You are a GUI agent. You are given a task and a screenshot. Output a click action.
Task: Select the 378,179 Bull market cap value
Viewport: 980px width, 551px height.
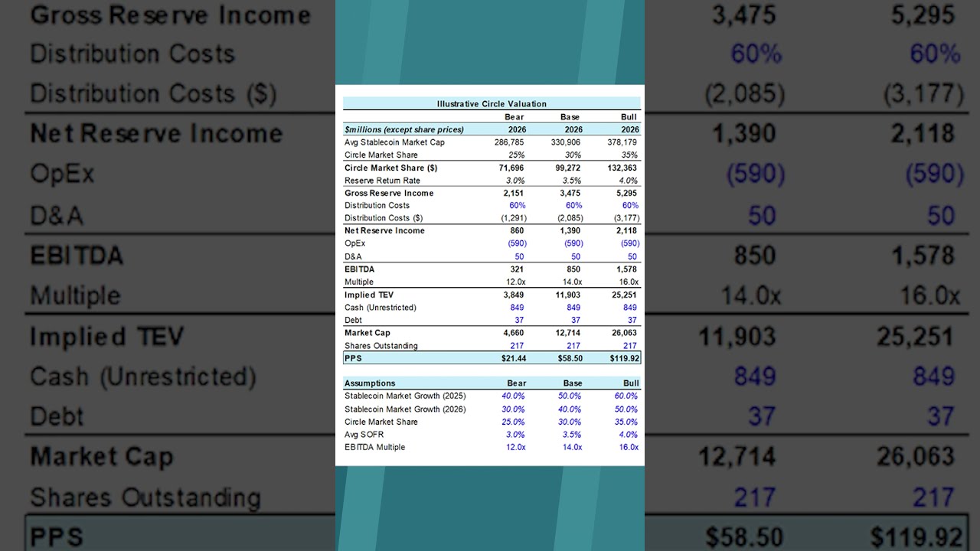[622, 142]
